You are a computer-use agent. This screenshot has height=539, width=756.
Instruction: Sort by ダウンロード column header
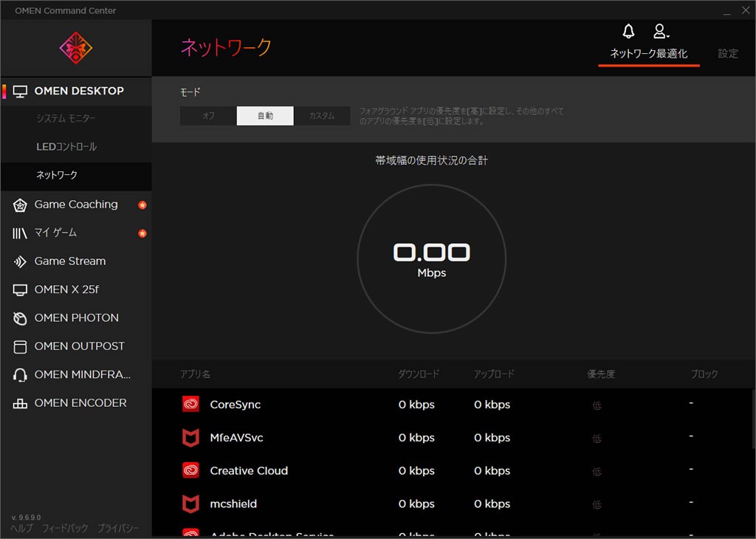point(419,374)
